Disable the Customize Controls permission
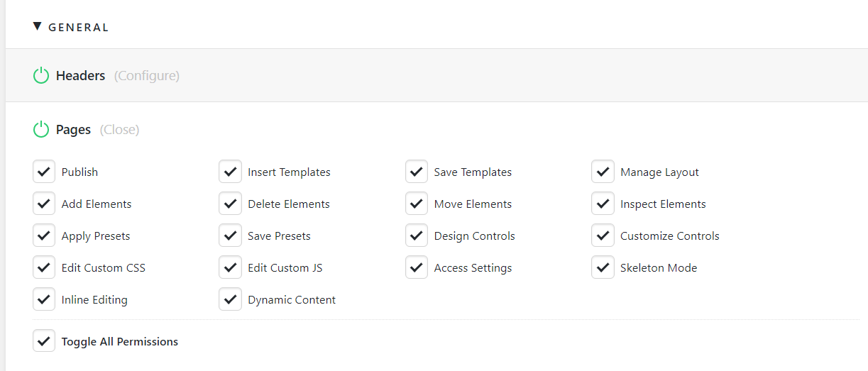This screenshot has height=371, width=868. [603, 236]
